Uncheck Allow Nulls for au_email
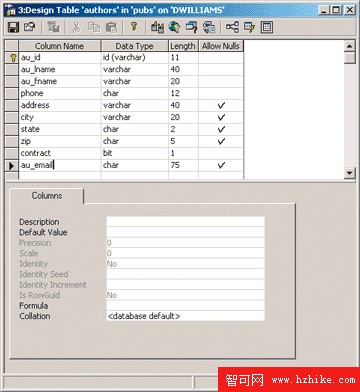360x392 pixels. pos(221,166)
